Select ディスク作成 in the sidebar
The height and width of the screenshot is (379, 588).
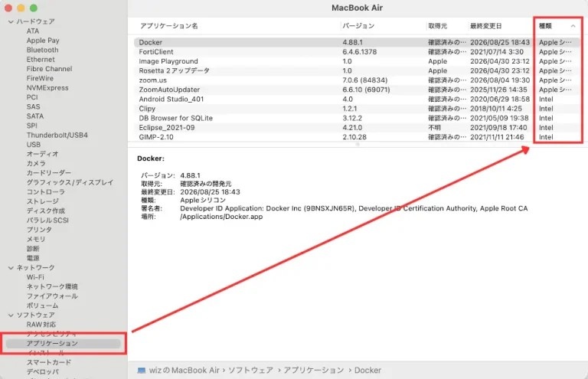(x=45, y=211)
